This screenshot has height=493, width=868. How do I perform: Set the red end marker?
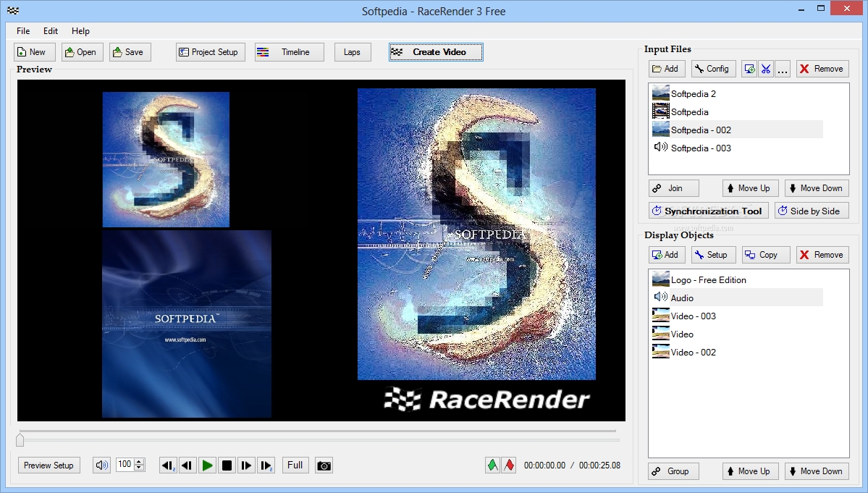pos(509,465)
